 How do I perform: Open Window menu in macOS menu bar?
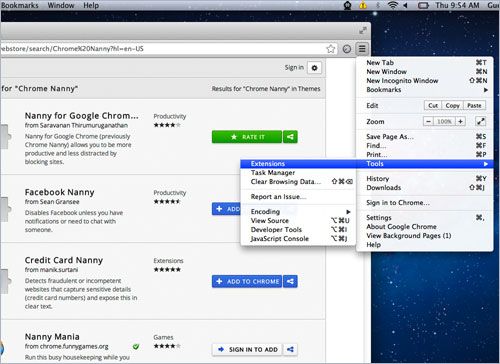[61, 5]
